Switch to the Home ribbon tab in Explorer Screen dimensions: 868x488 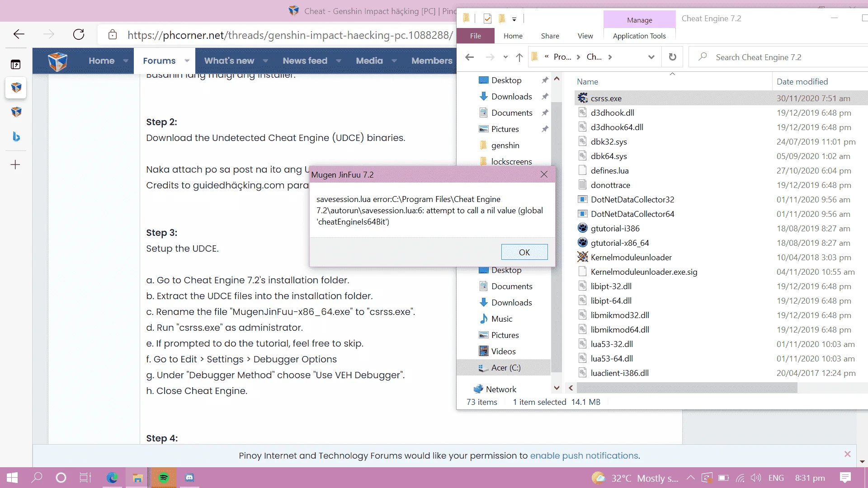(x=513, y=36)
